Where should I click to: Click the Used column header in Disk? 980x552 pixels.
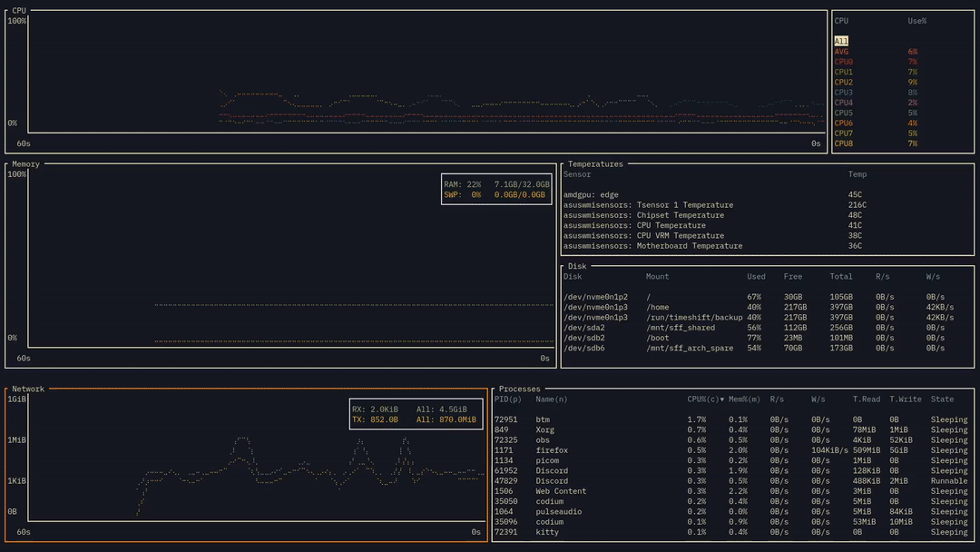tap(756, 277)
